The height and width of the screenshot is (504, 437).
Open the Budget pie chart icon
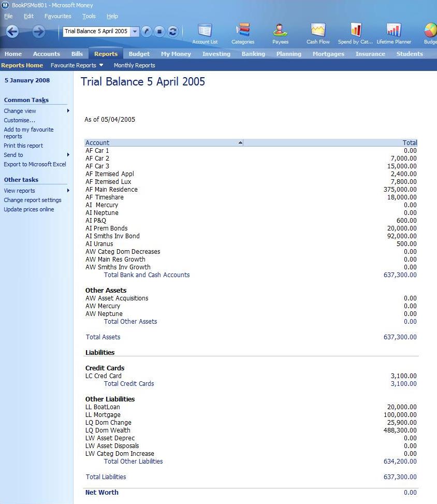(430, 34)
